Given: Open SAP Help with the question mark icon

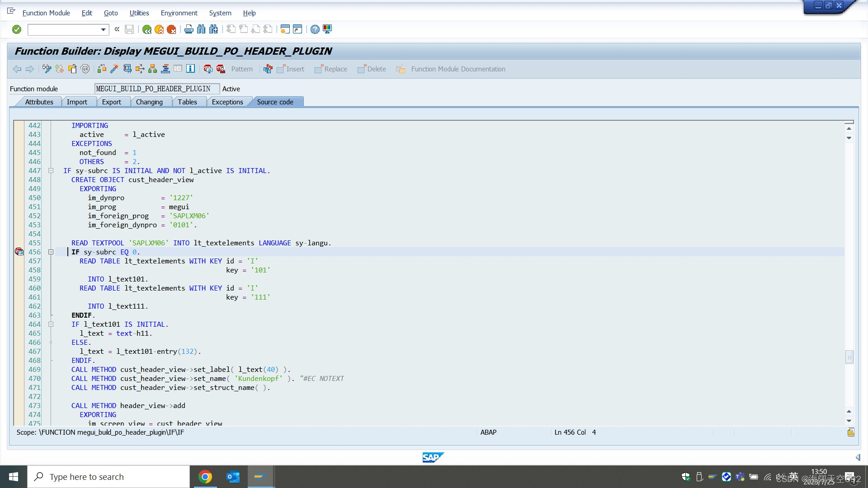Looking at the screenshot, I should tap(315, 29).
